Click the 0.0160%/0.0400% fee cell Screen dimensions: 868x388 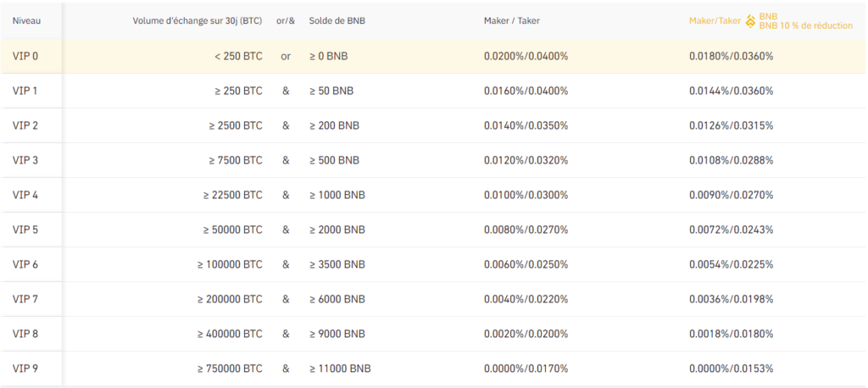click(x=526, y=91)
